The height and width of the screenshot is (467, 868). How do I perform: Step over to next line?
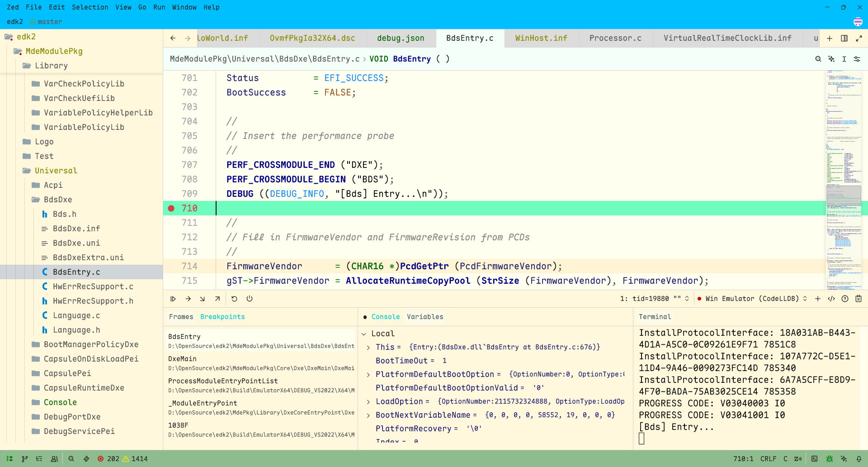(188, 299)
